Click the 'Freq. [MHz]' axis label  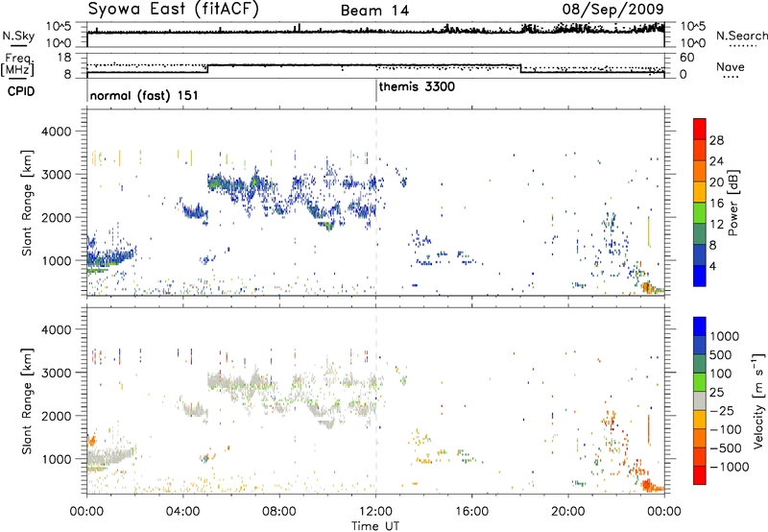[17, 65]
